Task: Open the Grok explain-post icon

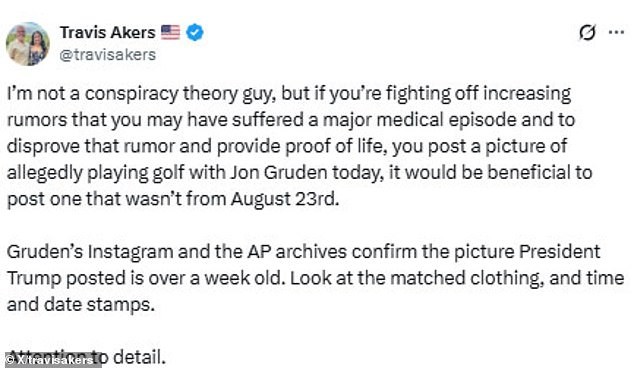Action: tap(587, 32)
